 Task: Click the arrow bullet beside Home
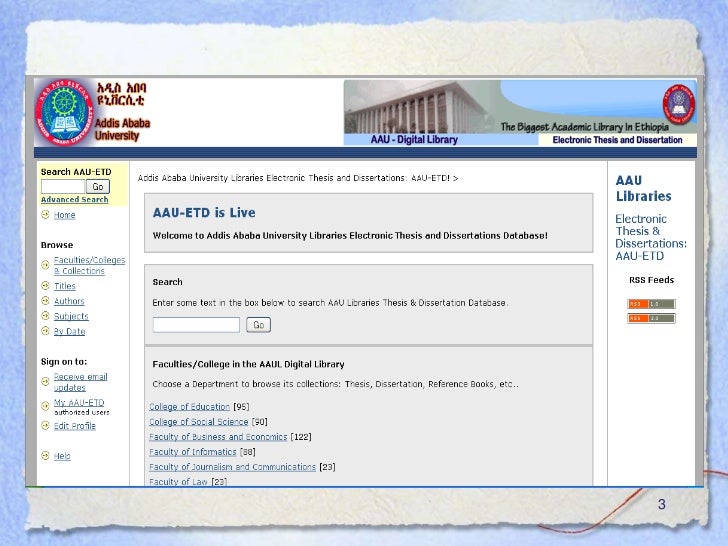(x=45, y=214)
